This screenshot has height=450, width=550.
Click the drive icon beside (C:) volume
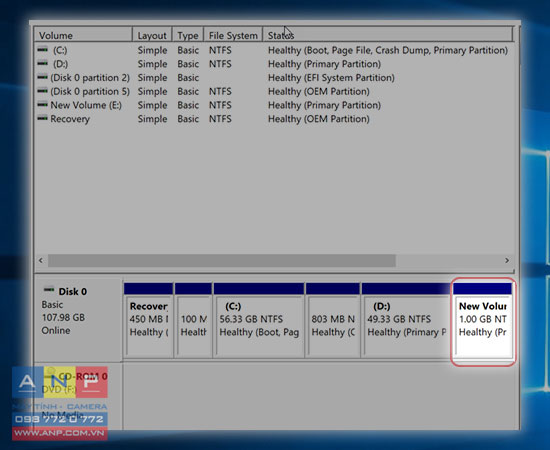coord(42,50)
